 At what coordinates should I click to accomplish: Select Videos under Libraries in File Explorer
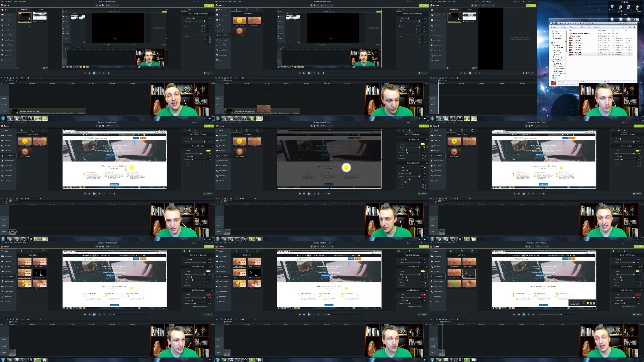(x=557, y=54)
